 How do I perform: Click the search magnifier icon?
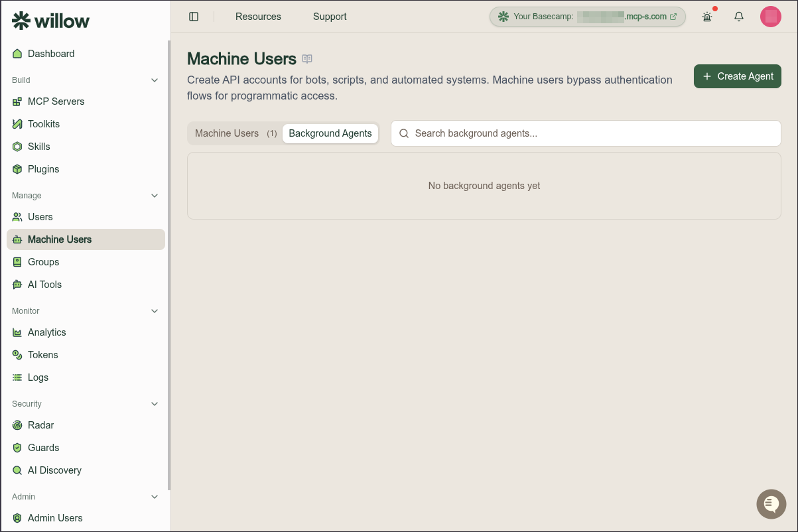pos(404,133)
